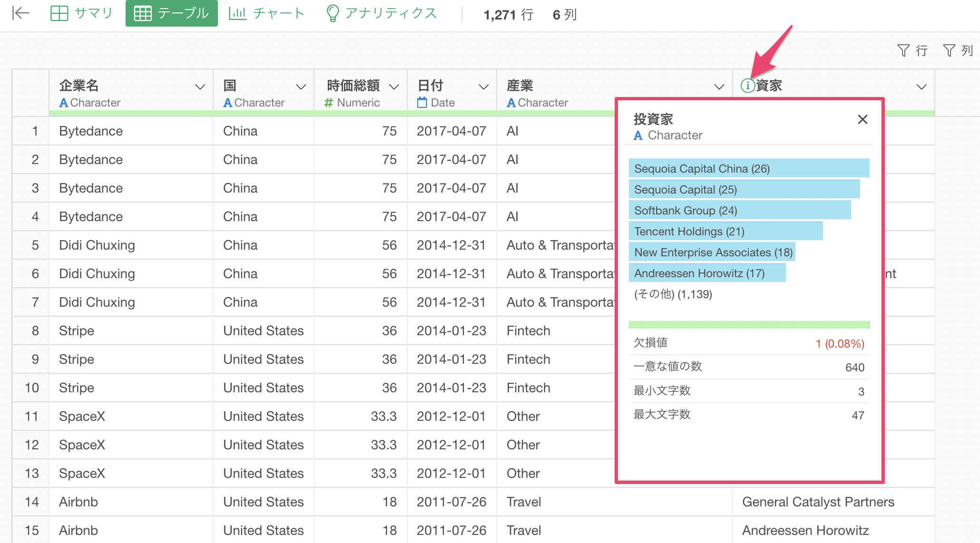Click the Numeric type icon under 時価総額
The height and width of the screenshot is (543, 980).
[328, 103]
